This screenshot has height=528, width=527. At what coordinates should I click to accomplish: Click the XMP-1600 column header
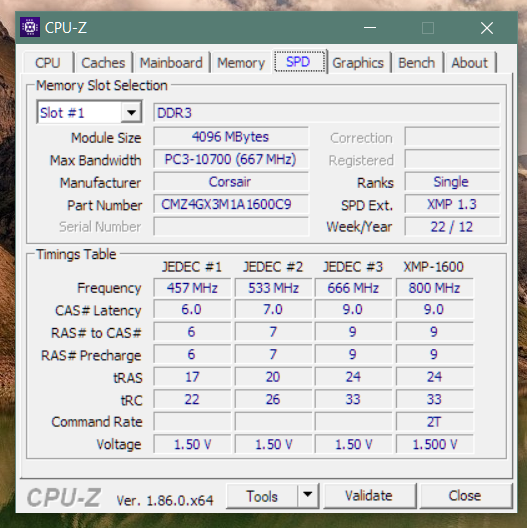434,267
